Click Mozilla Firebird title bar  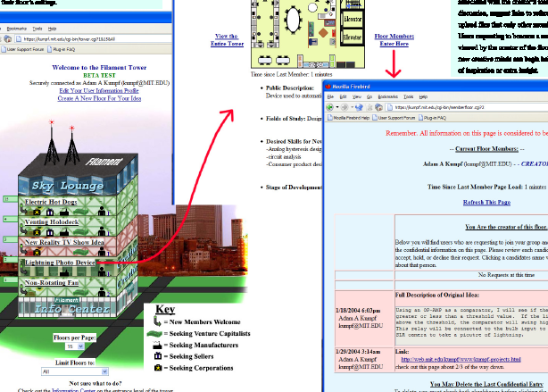tap(436, 87)
